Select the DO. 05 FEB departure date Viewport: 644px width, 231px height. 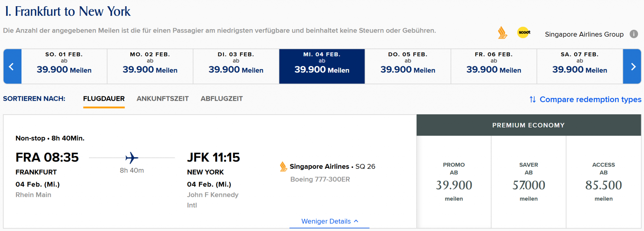[x=408, y=66]
